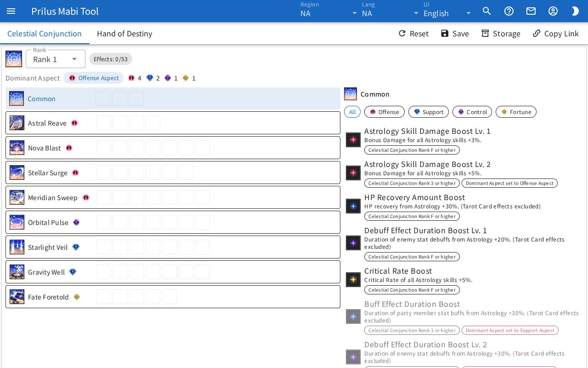Switch to Hand of Destiny tab

[124, 34]
